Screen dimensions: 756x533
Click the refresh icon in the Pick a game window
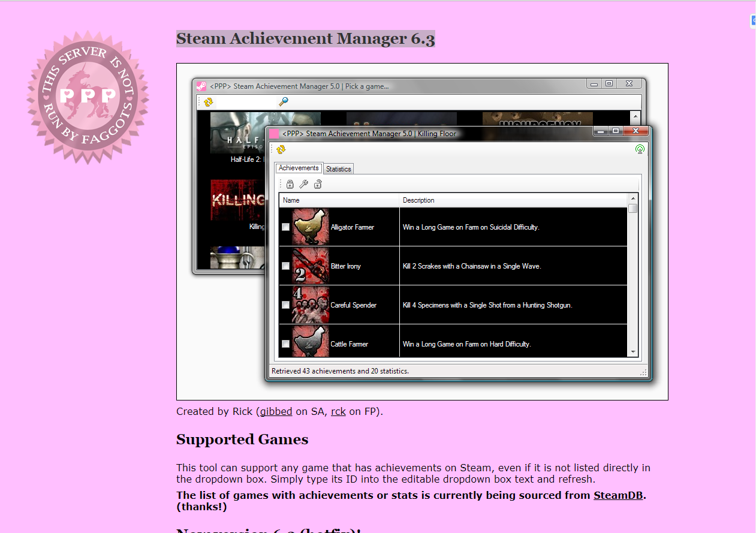209,102
